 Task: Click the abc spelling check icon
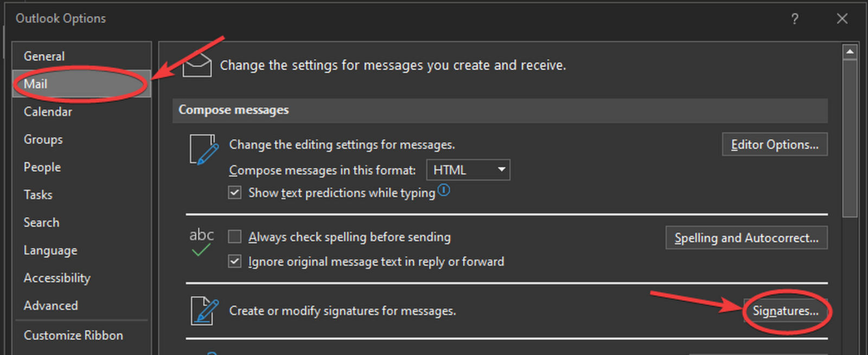(201, 242)
